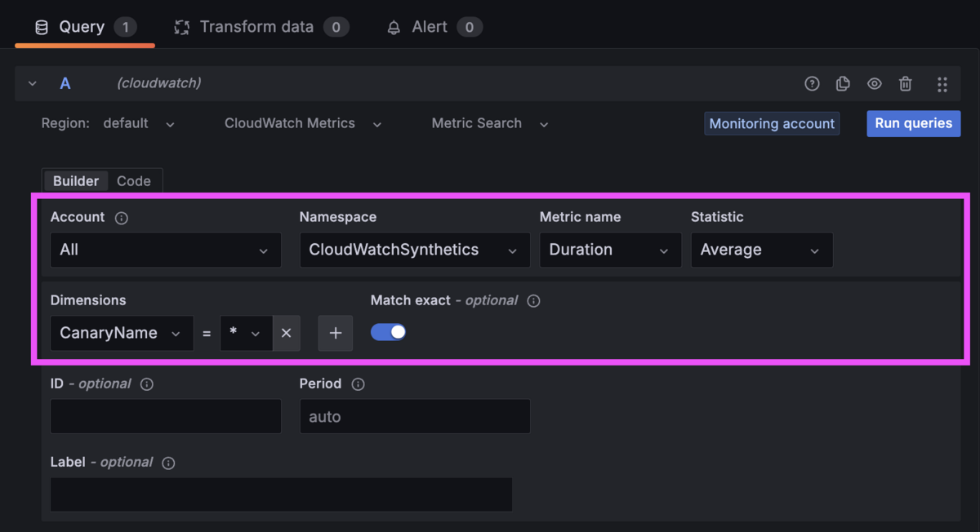Screen dimensions: 980x532
Task: Click the bell icon beside Alert
Action: click(x=394, y=28)
